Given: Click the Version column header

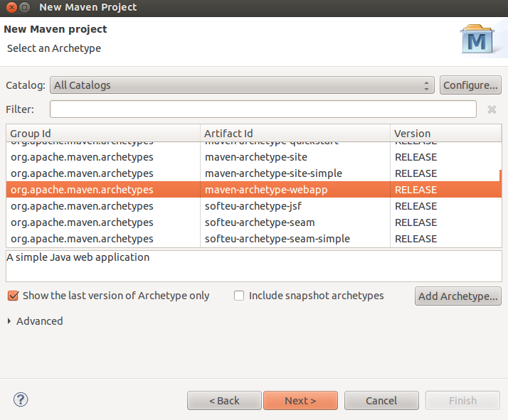Looking at the screenshot, I should [445, 134].
